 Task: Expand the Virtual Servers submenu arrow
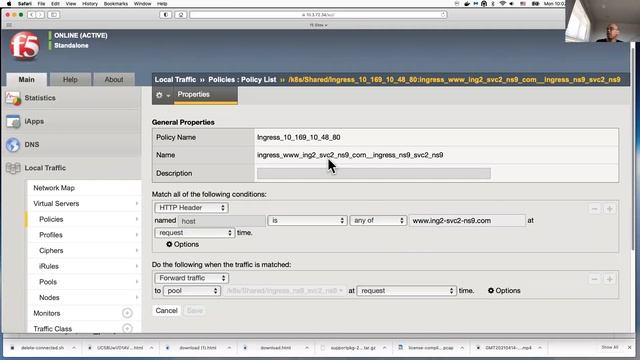click(x=137, y=204)
